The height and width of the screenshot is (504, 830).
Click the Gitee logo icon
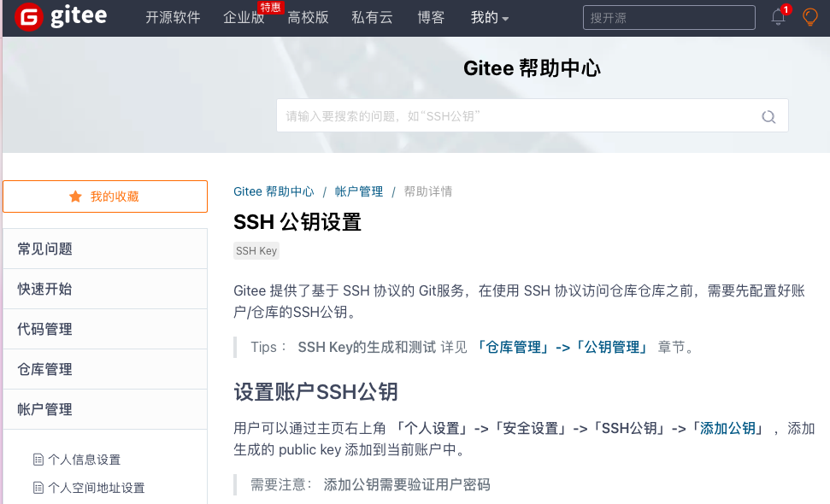click(28, 17)
